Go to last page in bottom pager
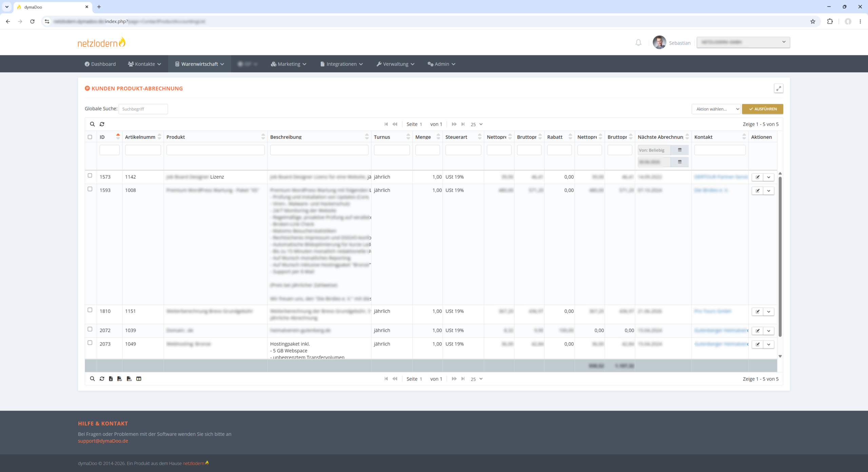Viewport: 868px width, 472px height. click(x=463, y=379)
